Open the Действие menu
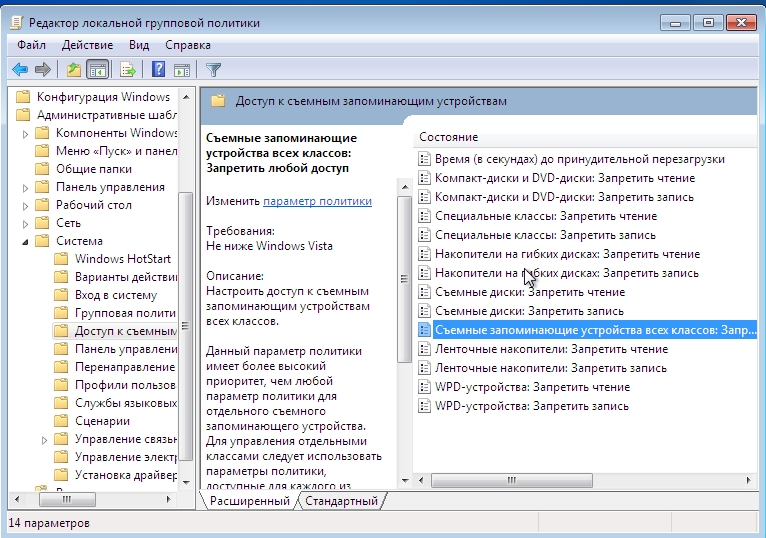 (x=87, y=45)
